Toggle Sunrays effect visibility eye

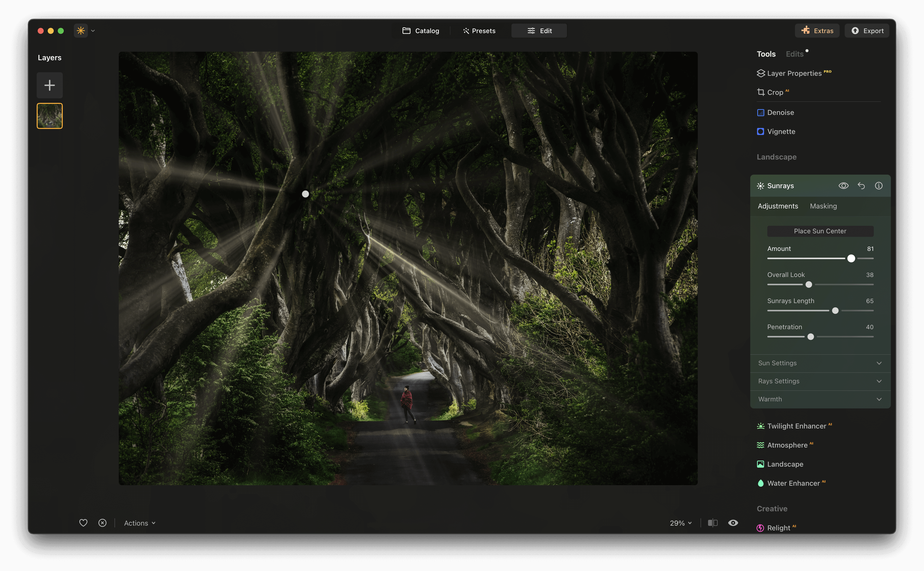[x=843, y=186]
